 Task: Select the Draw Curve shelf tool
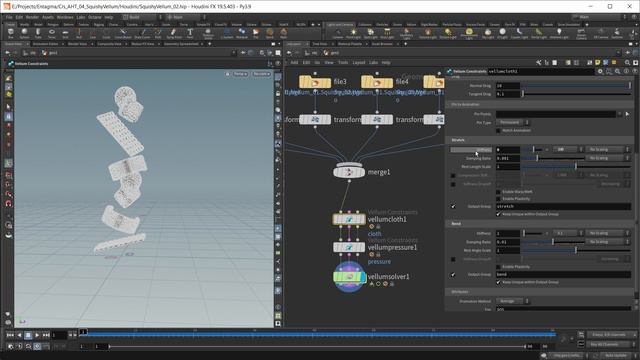[142, 33]
